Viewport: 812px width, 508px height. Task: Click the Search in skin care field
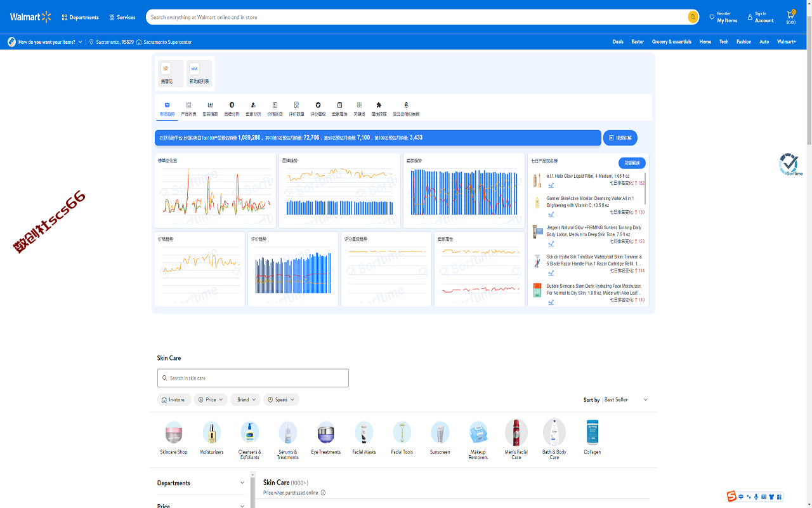253,378
